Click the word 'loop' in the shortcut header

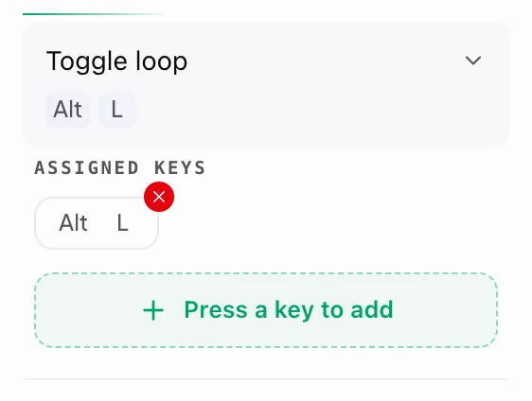click(x=161, y=61)
